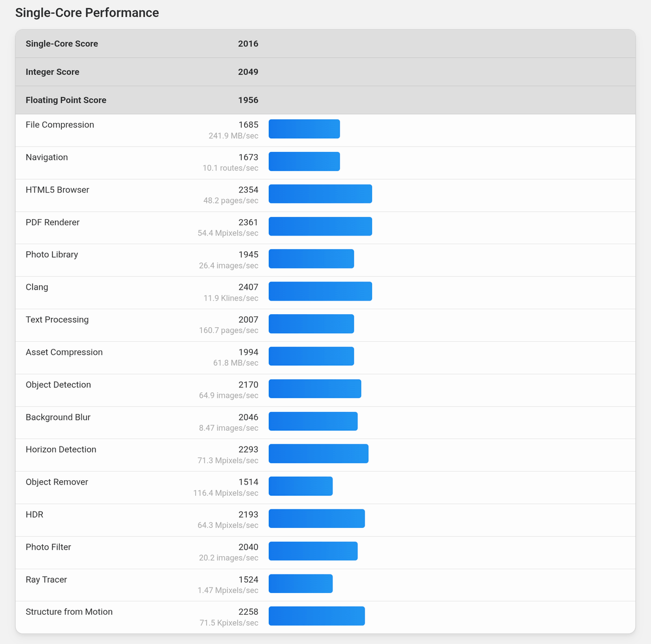Select the Object Detection label

58,385
